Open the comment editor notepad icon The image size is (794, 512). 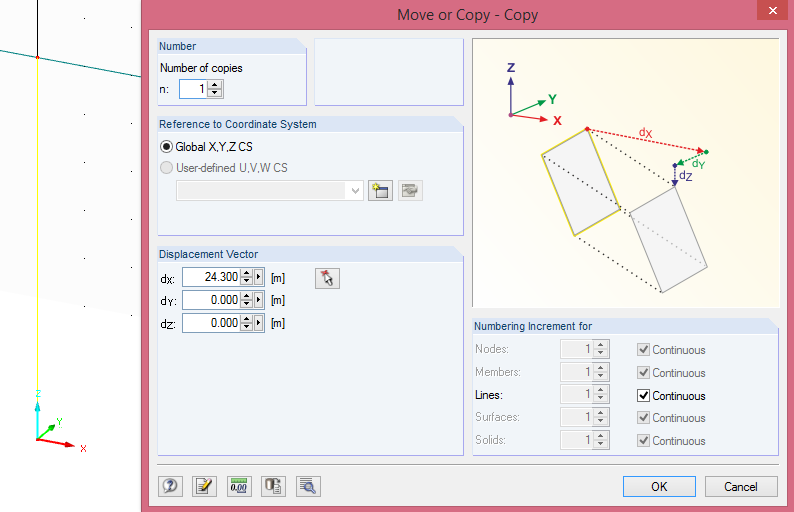click(205, 486)
